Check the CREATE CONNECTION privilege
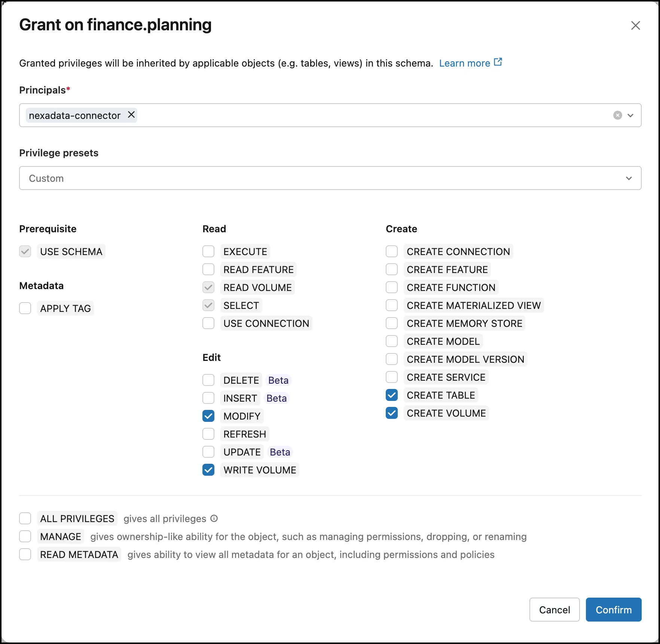 pos(392,251)
